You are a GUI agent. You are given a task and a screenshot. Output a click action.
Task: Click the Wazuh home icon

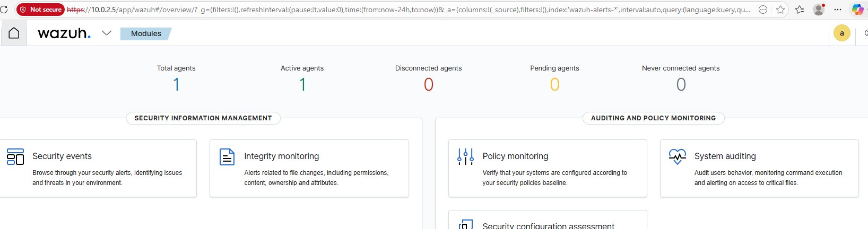pos(14,33)
